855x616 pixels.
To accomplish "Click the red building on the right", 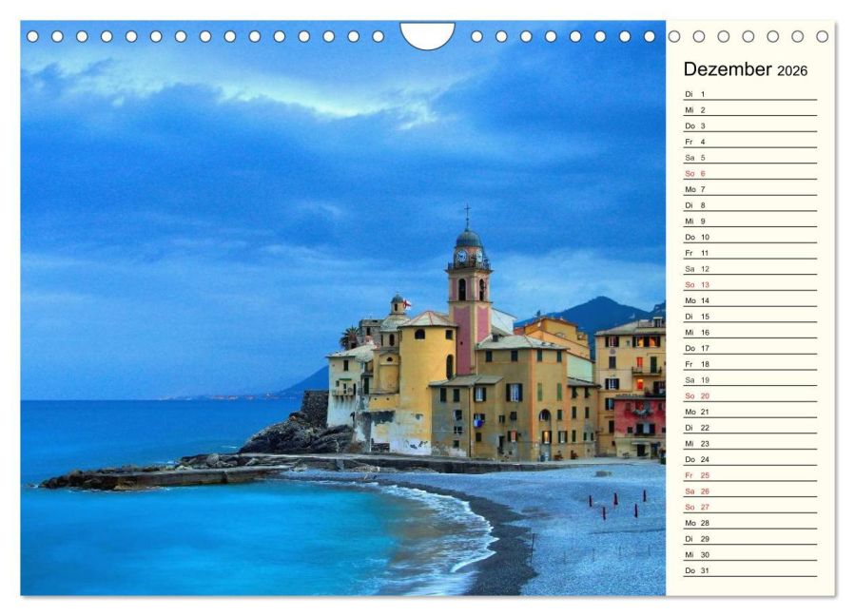I will (x=638, y=418).
